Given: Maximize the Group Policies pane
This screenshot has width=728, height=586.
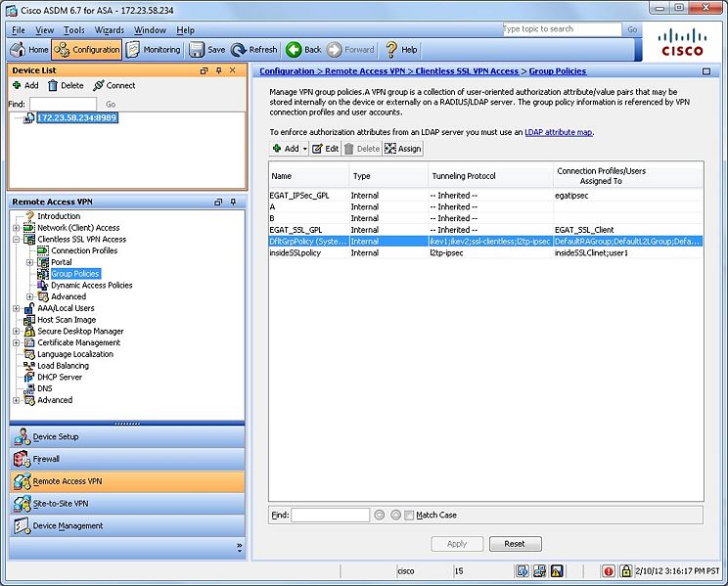Looking at the screenshot, I should 706,71.
